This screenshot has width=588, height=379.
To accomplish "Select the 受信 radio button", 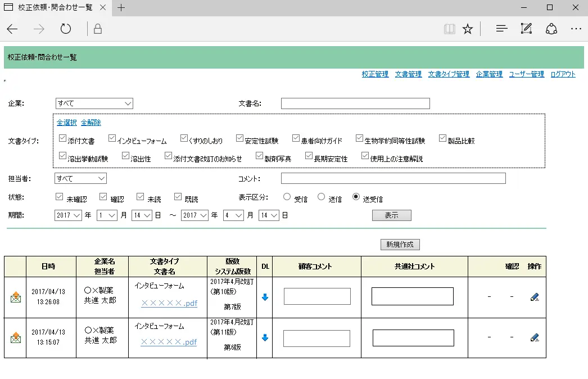I will coord(287,197).
